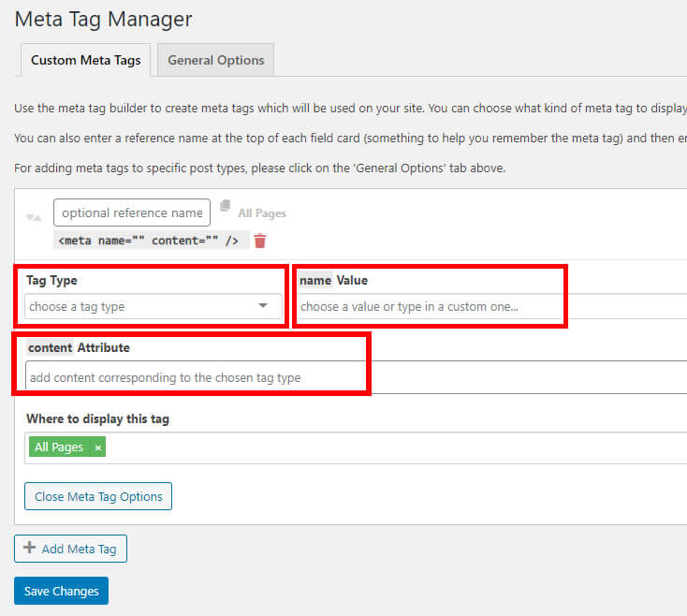Select the Custom Meta Tags tab
Image resolution: width=687 pixels, height=616 pixels.
(x=85, y=60)
